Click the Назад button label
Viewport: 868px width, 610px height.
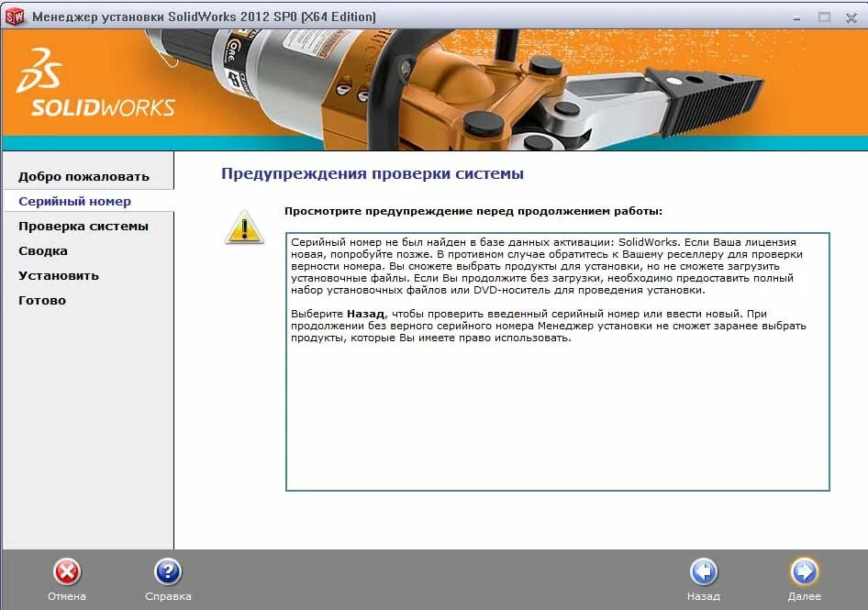pyautogui.click(x=704, y=596)
